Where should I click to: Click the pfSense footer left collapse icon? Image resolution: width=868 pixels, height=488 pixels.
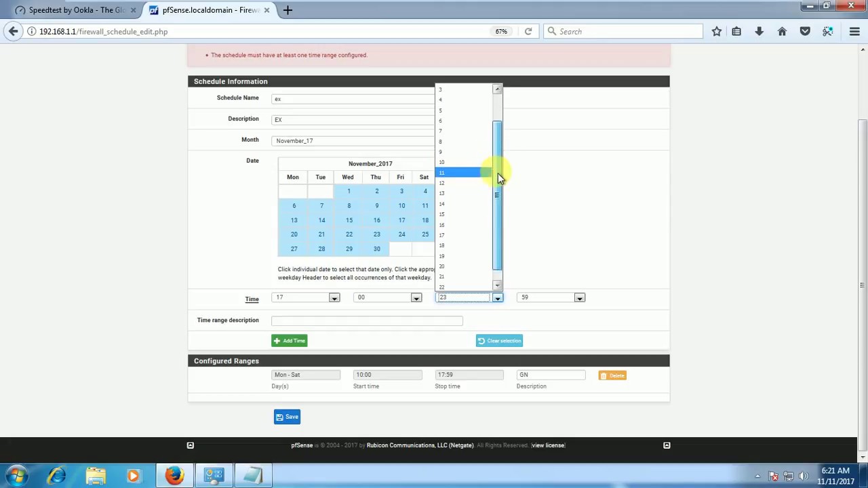pyautogui.click(x=190, y=445)
